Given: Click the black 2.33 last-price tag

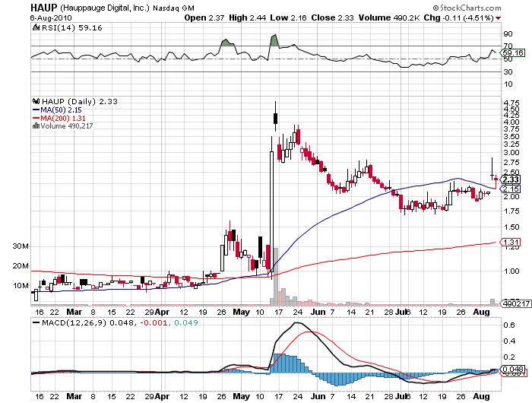Looking at the screenshot, I should tap(511, 179).
